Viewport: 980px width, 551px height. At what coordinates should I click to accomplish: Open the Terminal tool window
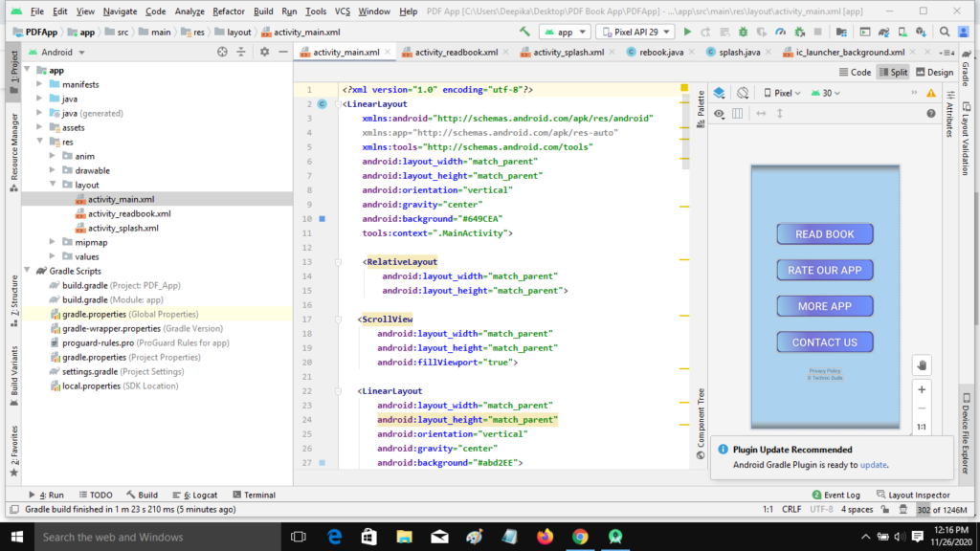pos(254,495)
